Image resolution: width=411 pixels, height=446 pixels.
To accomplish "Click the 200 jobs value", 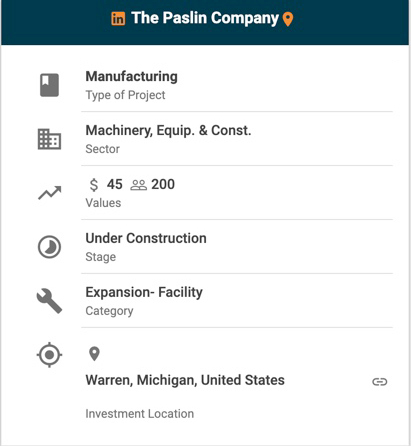I will coord(163,184).
